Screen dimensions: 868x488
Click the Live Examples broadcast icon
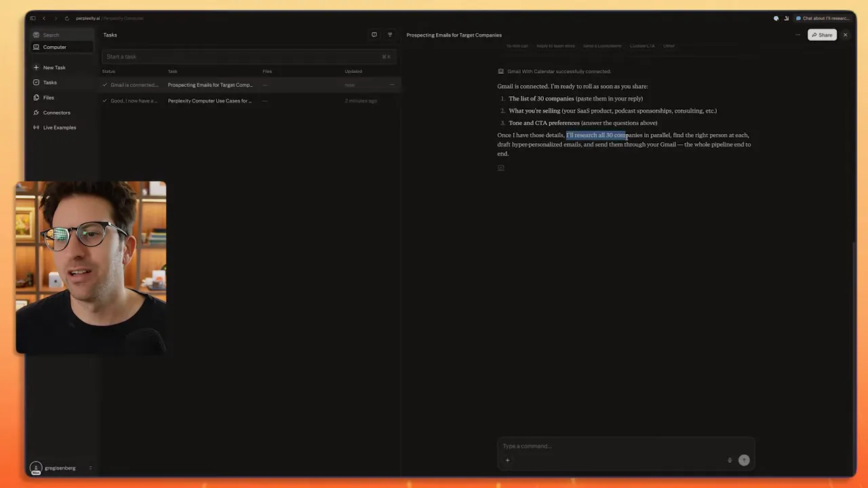pyautogui.click(x=37, y=127)
